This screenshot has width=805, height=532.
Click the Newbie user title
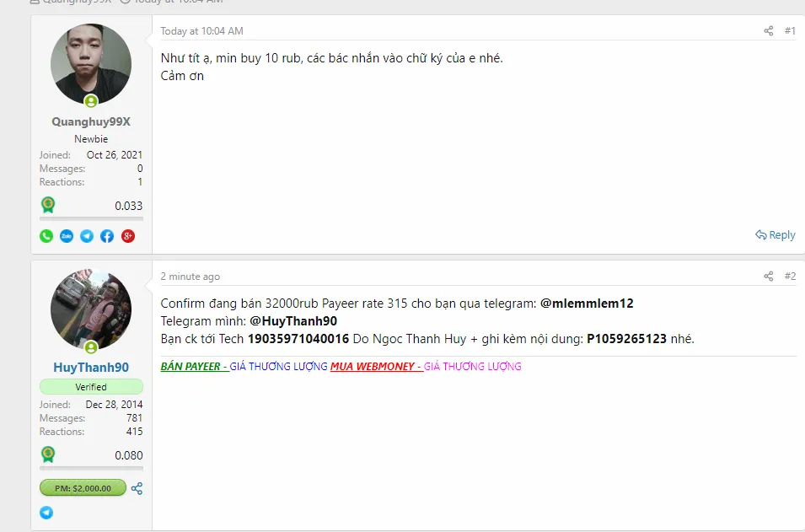pyautogui.click(x=91, y=138)
